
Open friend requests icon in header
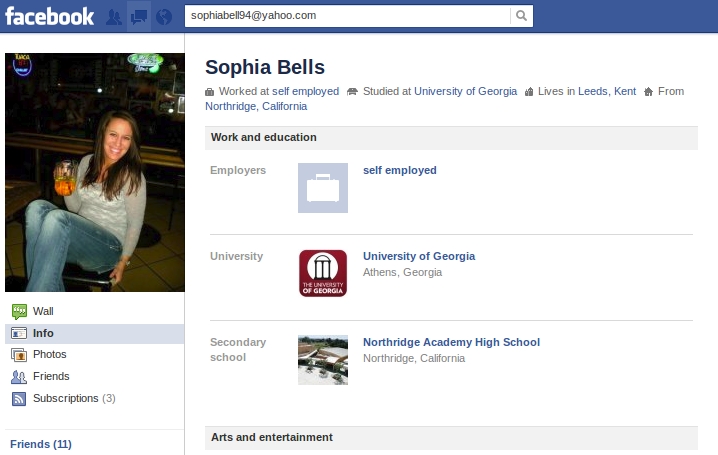[114, 17]
